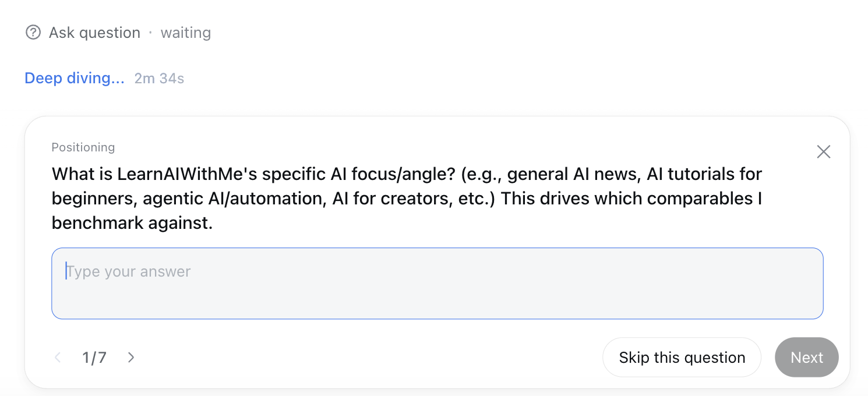Dismiss the Positioning question card with X
The image size is (868, 396).
[x=823, y=152]
